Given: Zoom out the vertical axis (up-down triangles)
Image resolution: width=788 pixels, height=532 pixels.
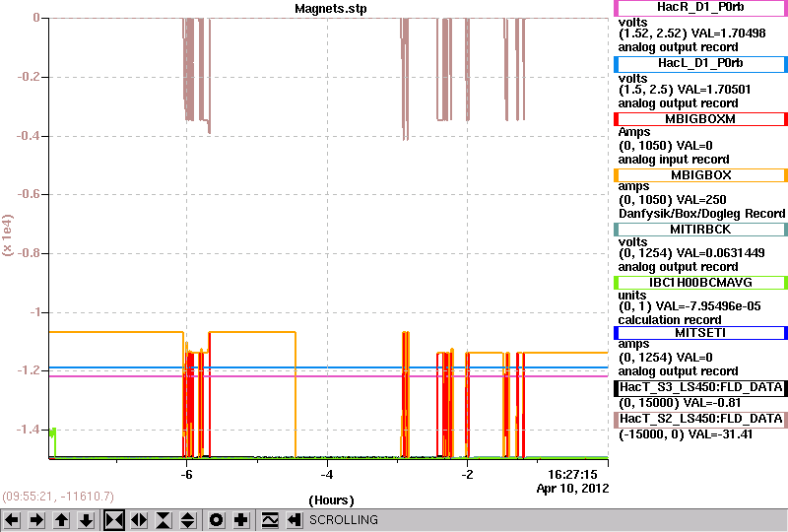Looking at the screenshot, I should coord(188,520).
